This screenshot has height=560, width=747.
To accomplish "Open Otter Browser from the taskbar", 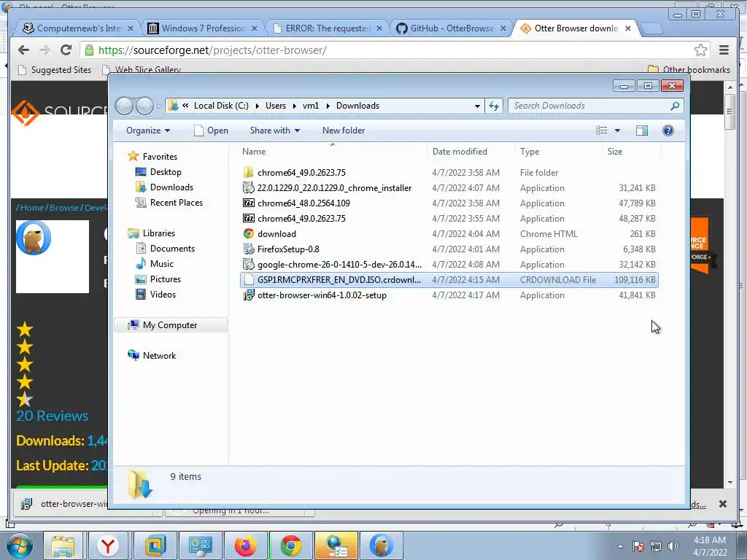I will (381, 546).
